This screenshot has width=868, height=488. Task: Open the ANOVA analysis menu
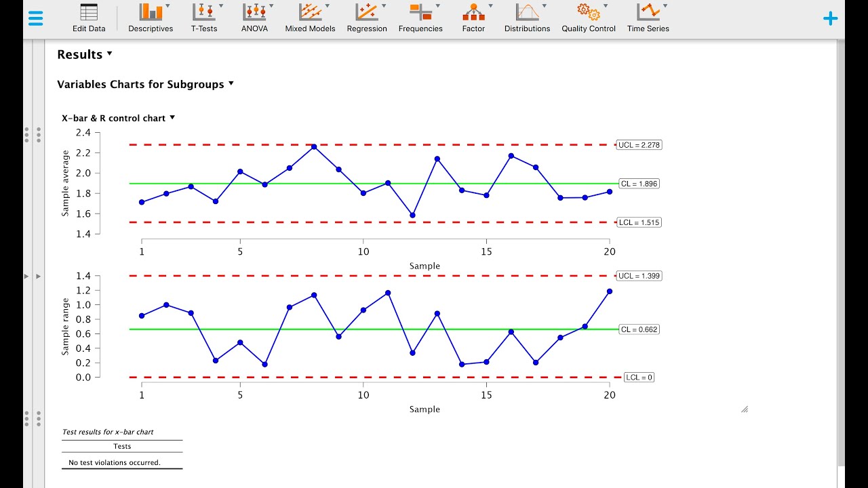coord(255,18)
